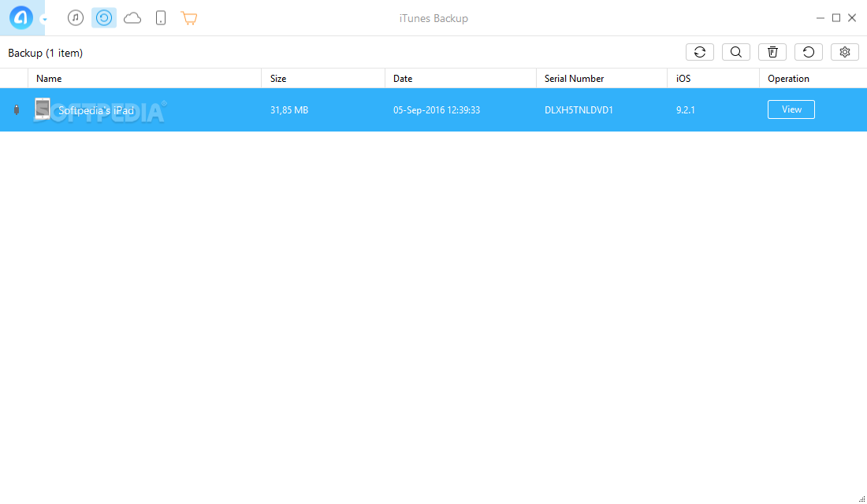Click the Backup (1 item) label
Viewport: 867px width, 504px height.
coord(46,53)
